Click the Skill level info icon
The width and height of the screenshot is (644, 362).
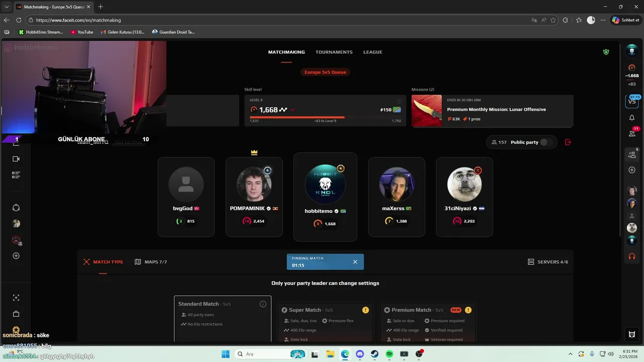[399, 101]
